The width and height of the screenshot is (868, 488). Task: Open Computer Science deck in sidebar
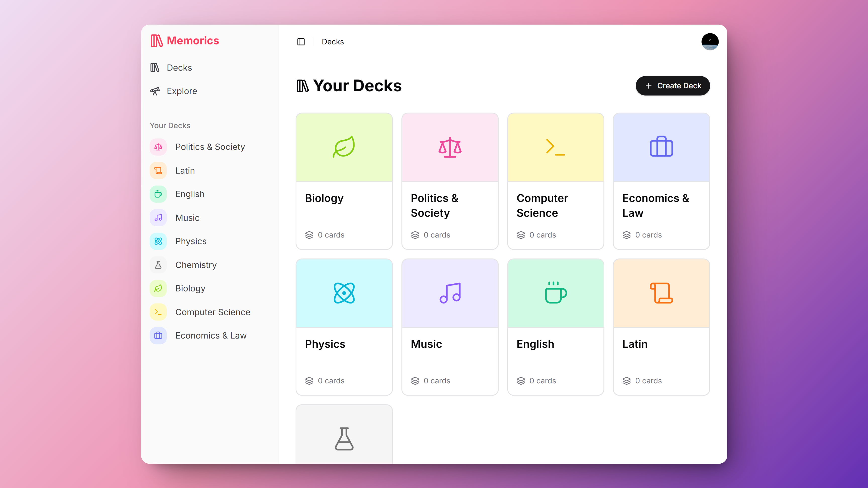pos(212,312)
